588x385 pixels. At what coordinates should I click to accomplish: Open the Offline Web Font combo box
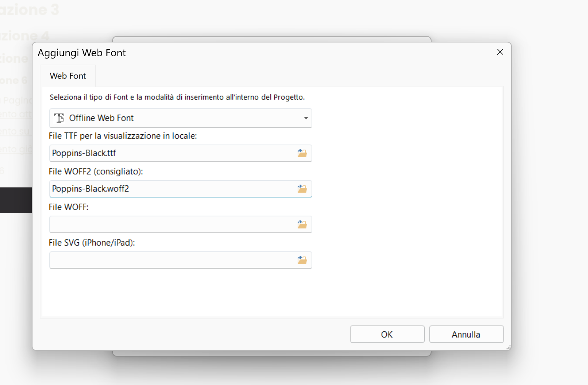[180, 118]
